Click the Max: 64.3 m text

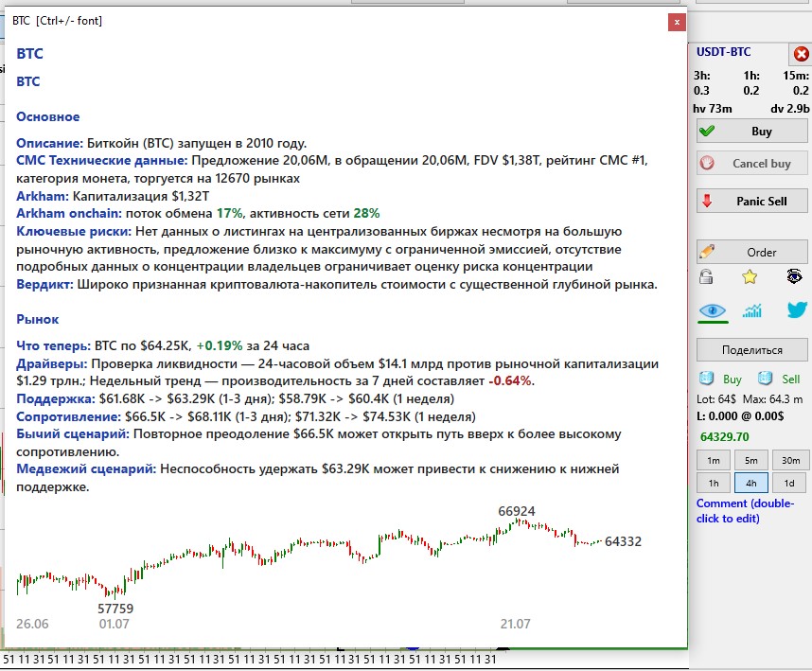pyautogui.click(x=772, y=399)
